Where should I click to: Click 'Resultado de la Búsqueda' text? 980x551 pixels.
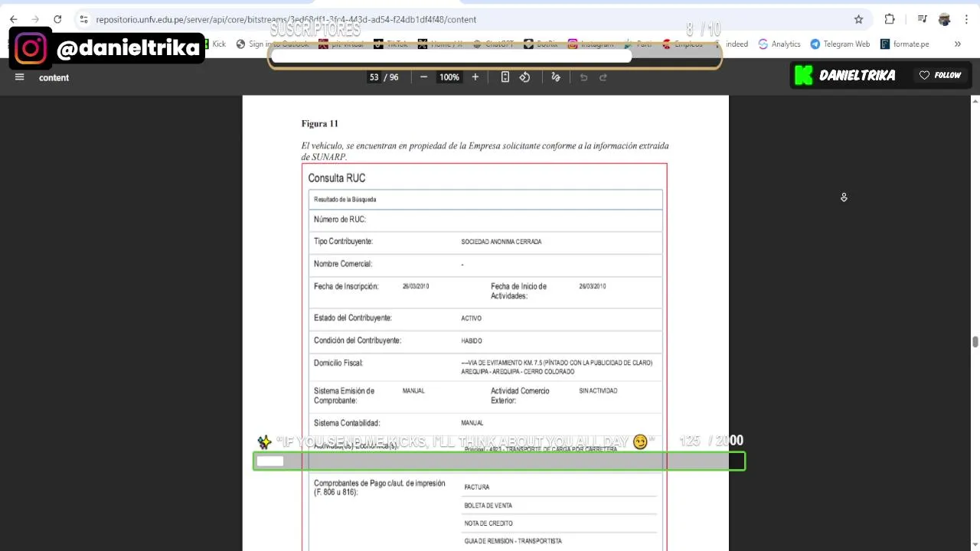[345, 200]
